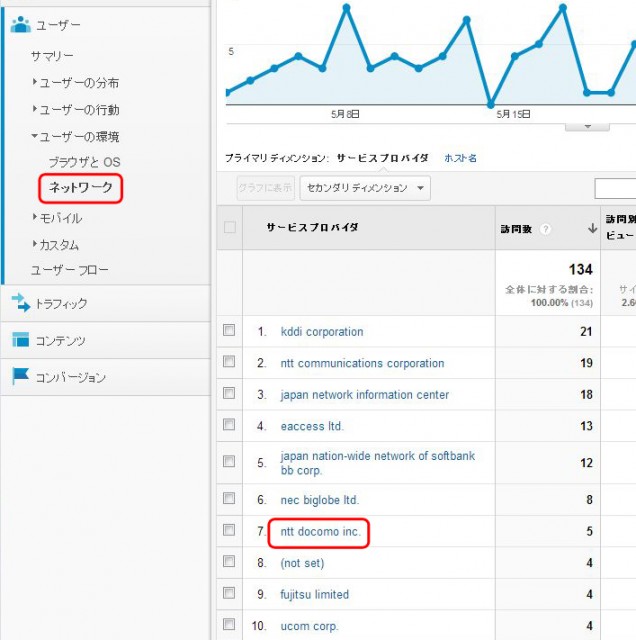Click the 100.00% (134) total percentage text
636x640 pixels.
562,303
